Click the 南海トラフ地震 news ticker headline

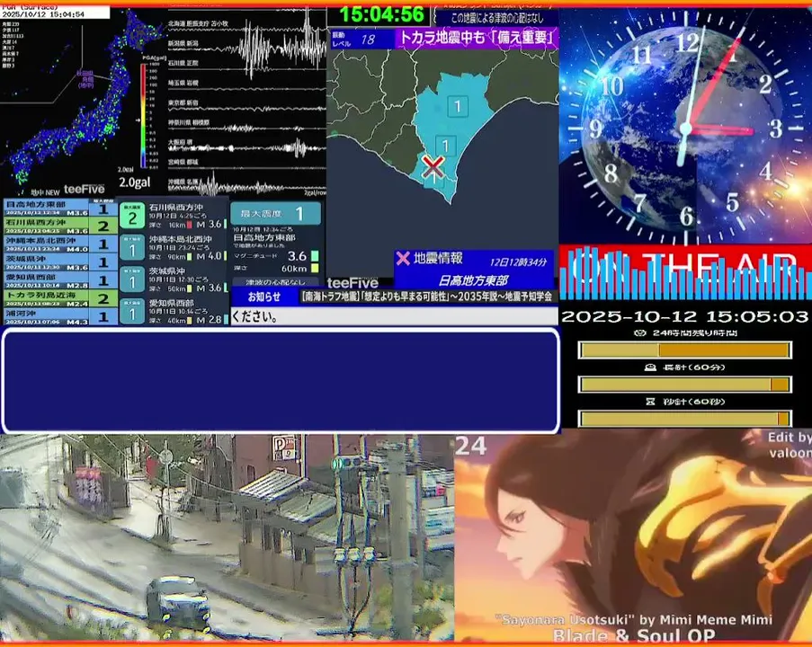click(x=427, y=297)
